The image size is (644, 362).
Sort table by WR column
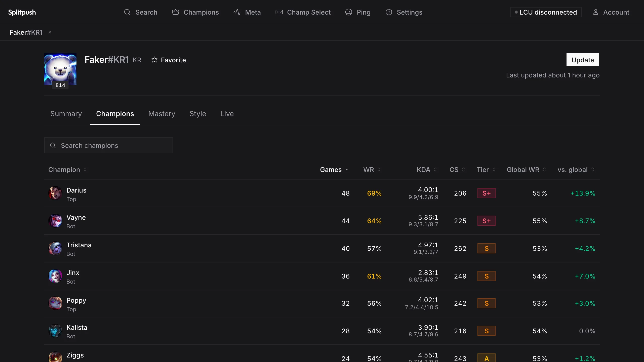372,170
